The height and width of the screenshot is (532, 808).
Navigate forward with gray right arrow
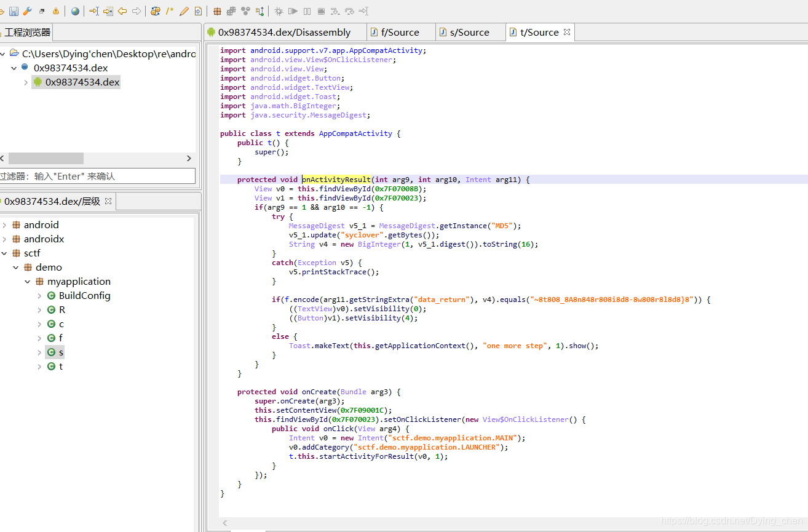[x=137, y=11]
